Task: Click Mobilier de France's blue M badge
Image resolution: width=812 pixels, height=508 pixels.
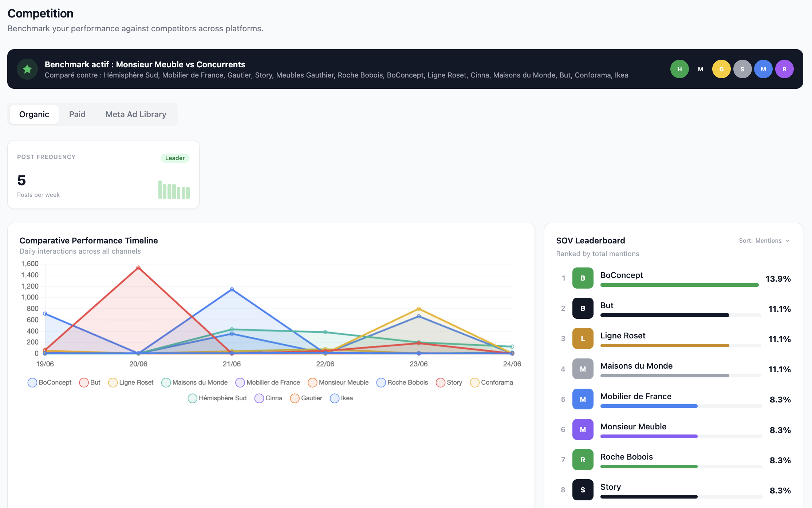Action: (583, 399)
